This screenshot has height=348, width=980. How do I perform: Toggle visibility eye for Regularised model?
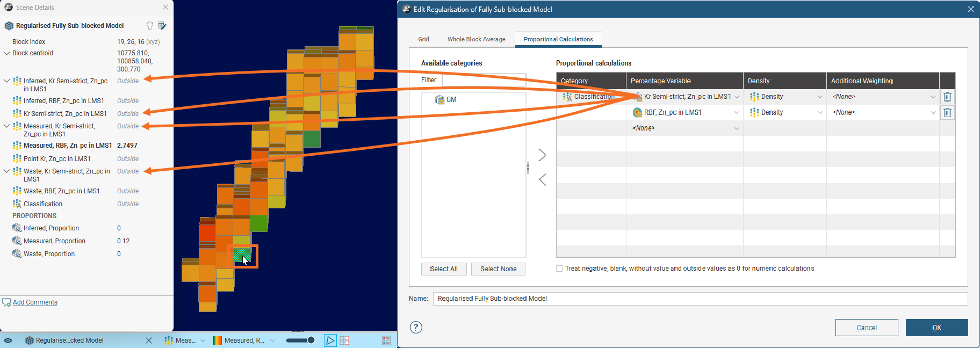pyautogui.click(x=8, y=340)
